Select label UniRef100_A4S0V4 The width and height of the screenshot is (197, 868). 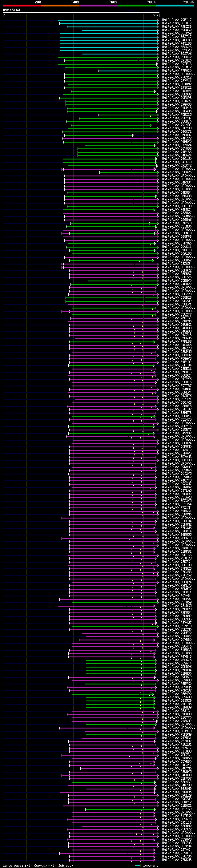click(x=177, y=91)
